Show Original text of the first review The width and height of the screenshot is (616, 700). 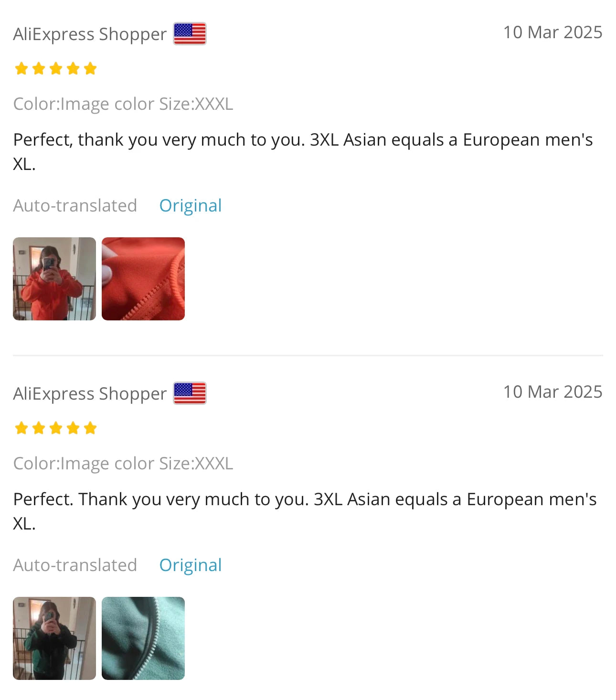pyautogui.click(x=191, y=206)
